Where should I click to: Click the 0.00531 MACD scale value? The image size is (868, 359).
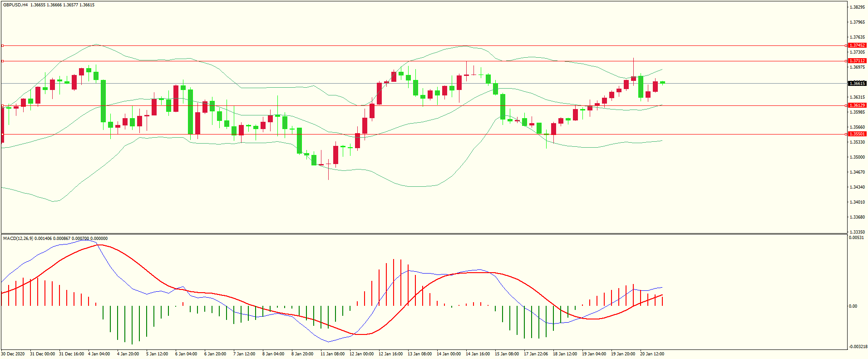(856, 238)
